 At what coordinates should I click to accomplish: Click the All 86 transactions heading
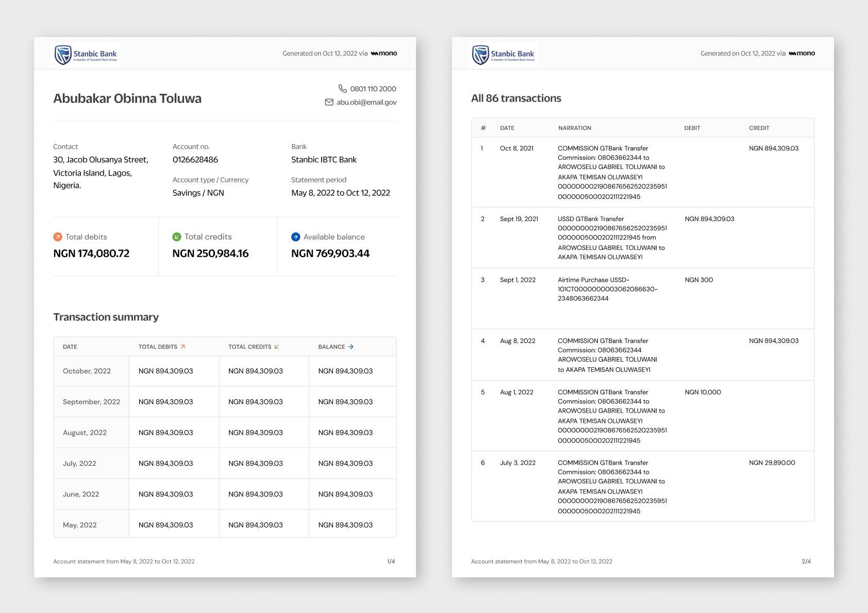pos(516,98)
